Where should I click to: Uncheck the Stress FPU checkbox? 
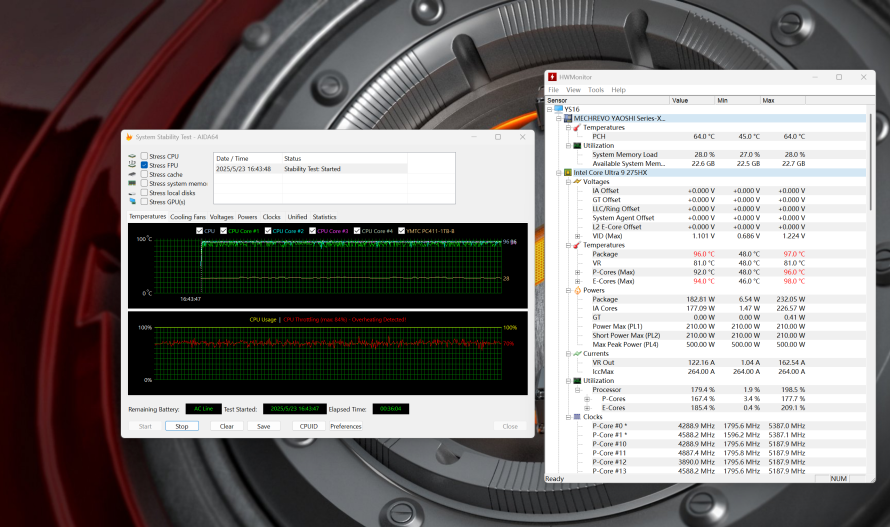[x=145, y=165]
